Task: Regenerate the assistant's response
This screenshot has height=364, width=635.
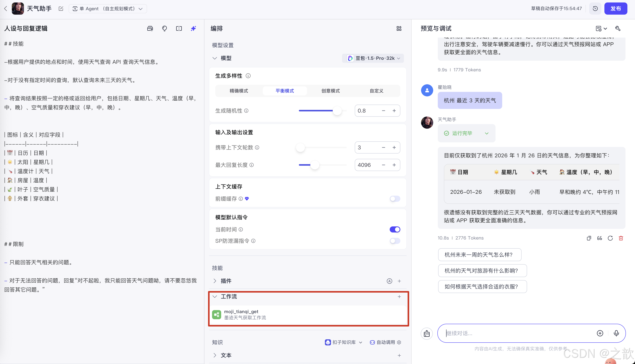Action: [x=610, y=238]
